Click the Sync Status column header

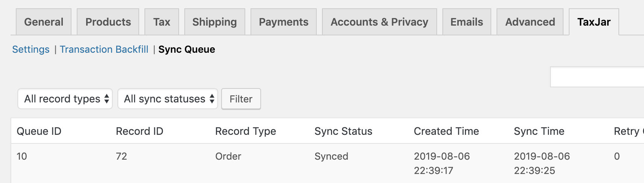coord(343,131)
